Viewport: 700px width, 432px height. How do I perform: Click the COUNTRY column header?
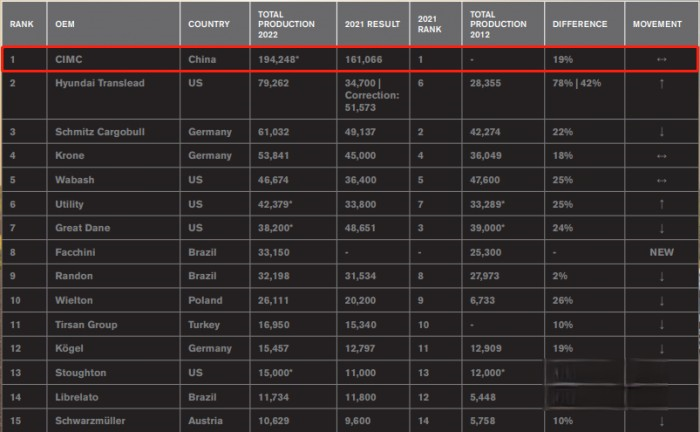211,23
